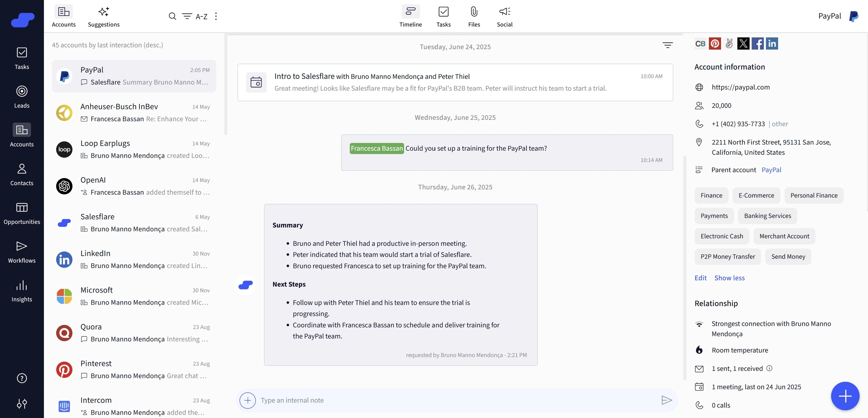This screenshot has width=868, height=418.
Task: Open Contacts in the sidebar
Action: point(22,175)
